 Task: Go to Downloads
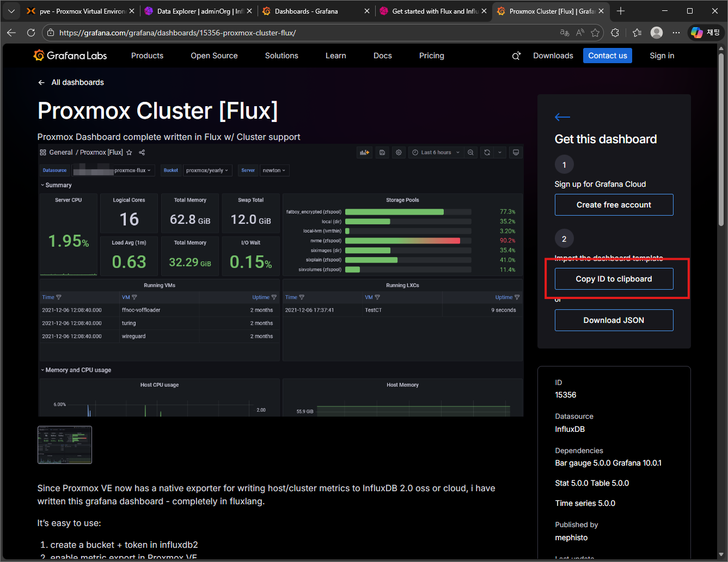point(553,56)
